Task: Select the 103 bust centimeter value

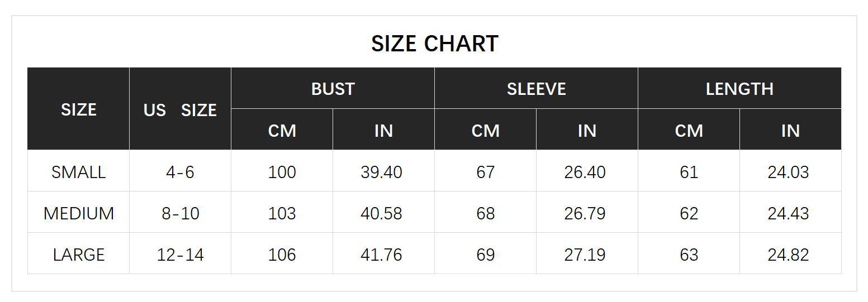Action: point(282,213)
